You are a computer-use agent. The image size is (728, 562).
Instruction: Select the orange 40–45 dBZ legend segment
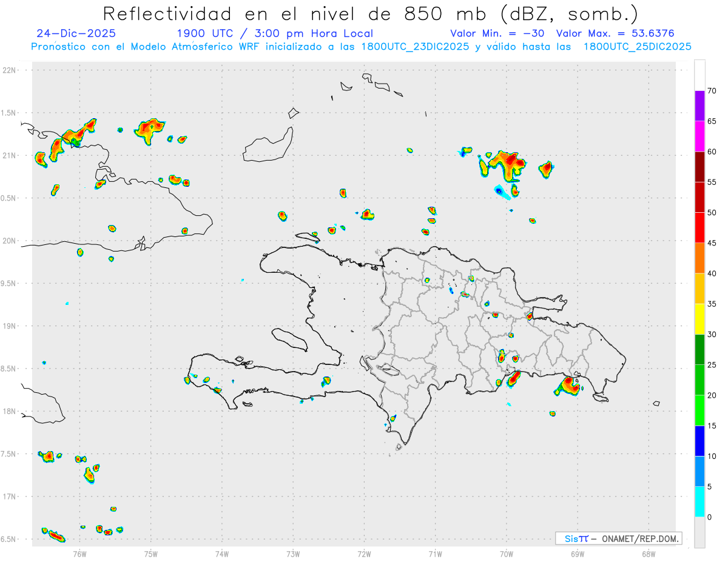click(x=699, y=258)
